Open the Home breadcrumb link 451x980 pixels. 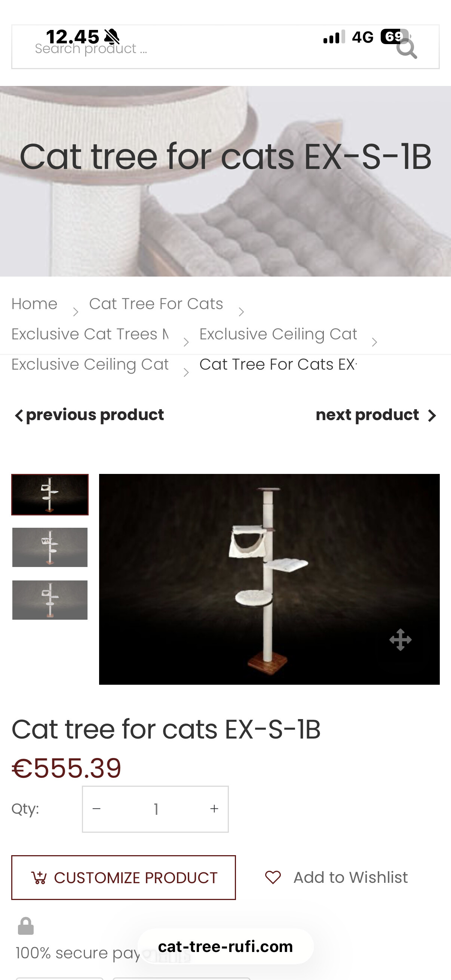coord(34,304)
